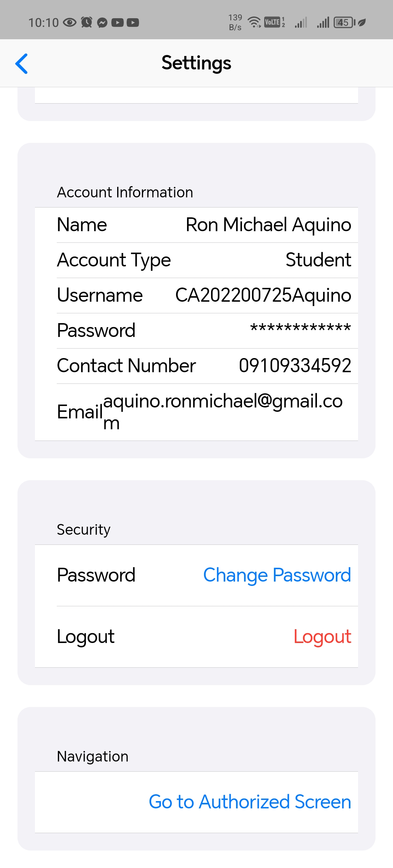
Task: Tap the alarm clock status icon
Action: click(87, 23)
